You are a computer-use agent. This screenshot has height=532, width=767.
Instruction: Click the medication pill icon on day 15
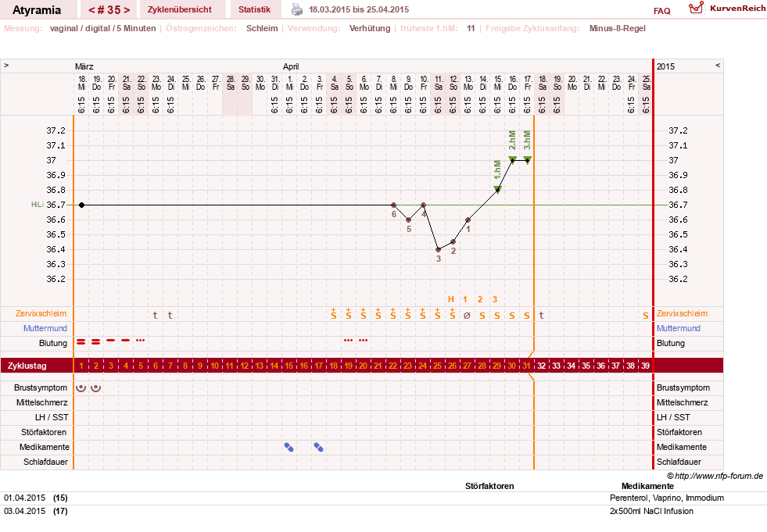click(x=289, y=447)
